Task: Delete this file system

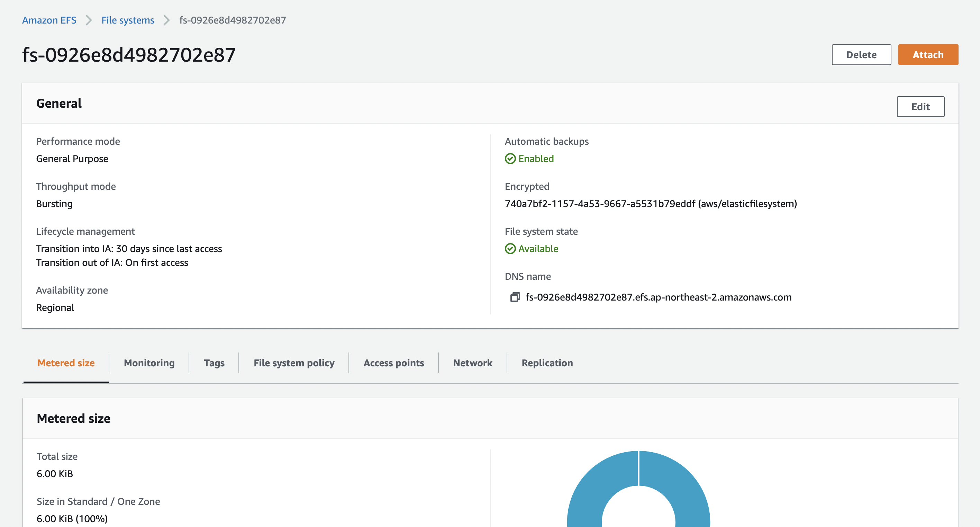Action: [861, 54]
